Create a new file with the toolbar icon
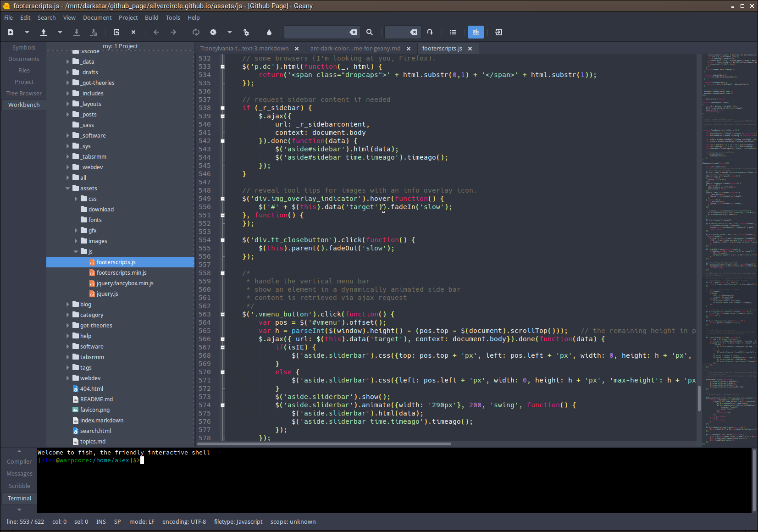 11,32
